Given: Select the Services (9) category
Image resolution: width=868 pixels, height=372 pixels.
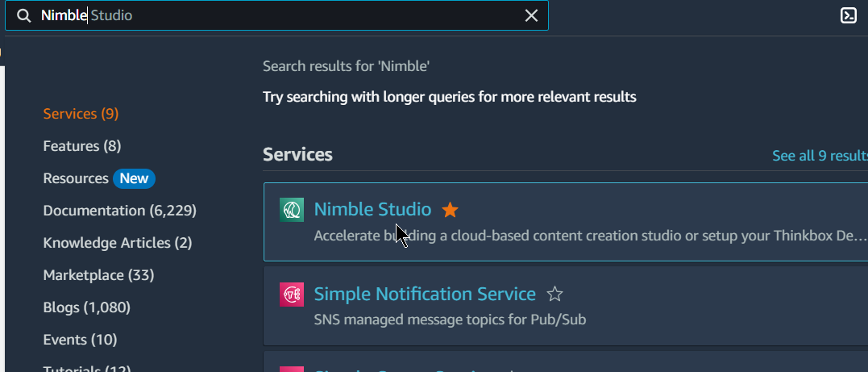Looking at the screenshot, I should (x=81, y=114).
